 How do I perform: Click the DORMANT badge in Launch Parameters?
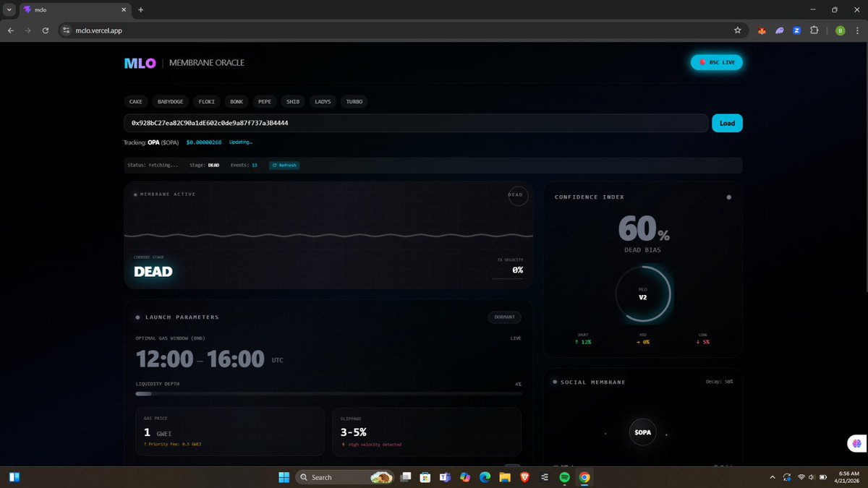[x=504, y=317]
